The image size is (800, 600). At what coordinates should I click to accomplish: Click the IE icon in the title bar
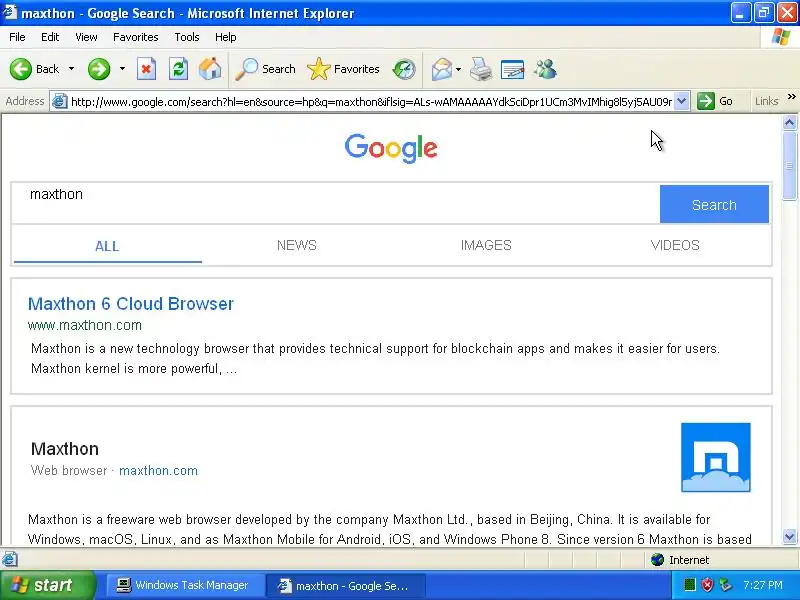[9, 12]
